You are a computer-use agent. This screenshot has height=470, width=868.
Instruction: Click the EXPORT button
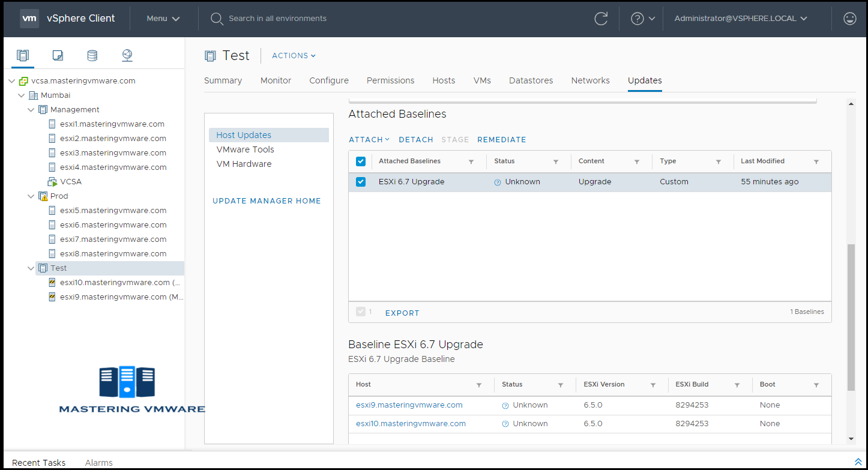point(402,313)
